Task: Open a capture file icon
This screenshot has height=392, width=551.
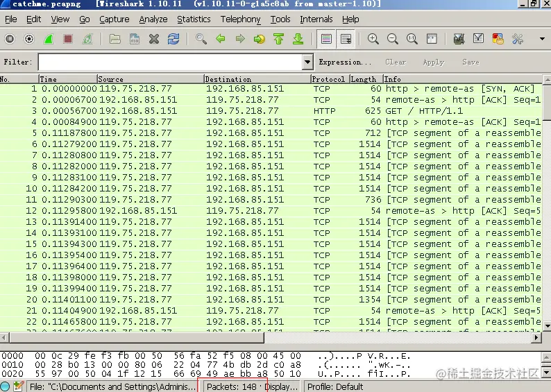Action: coord(115,39)
